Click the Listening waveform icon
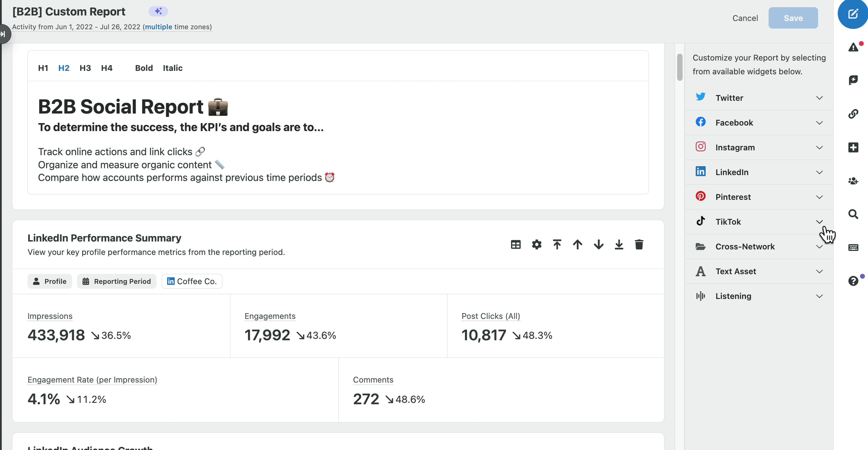Image resolution: width=868 pixels, height=450 pixels. click(x=701, y=296)
